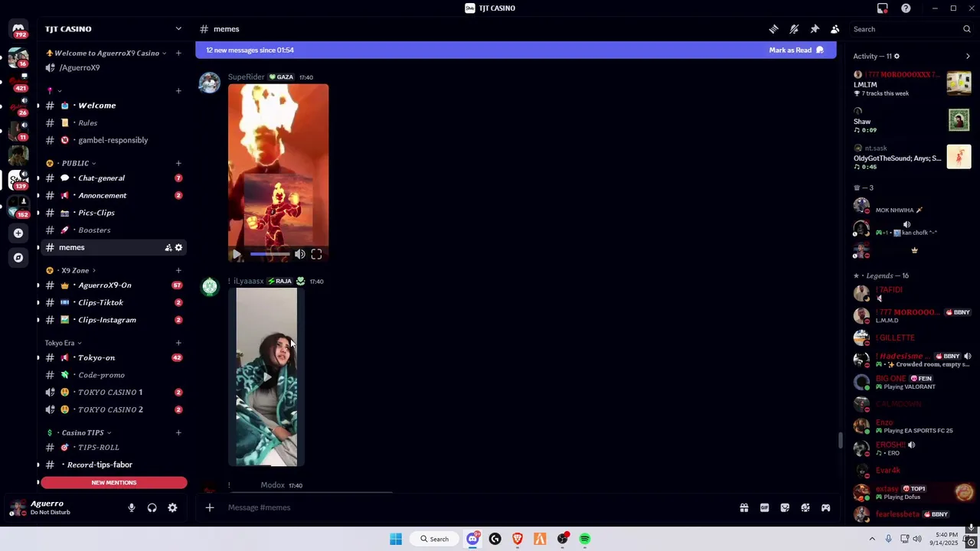This screenshot has height=551, width=980.
Task: Open User Settings gear
Action: coord(172,507)
